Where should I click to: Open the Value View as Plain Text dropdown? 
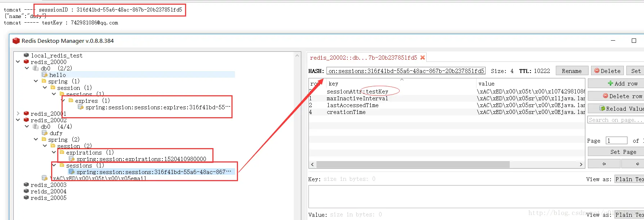point(629,215)
